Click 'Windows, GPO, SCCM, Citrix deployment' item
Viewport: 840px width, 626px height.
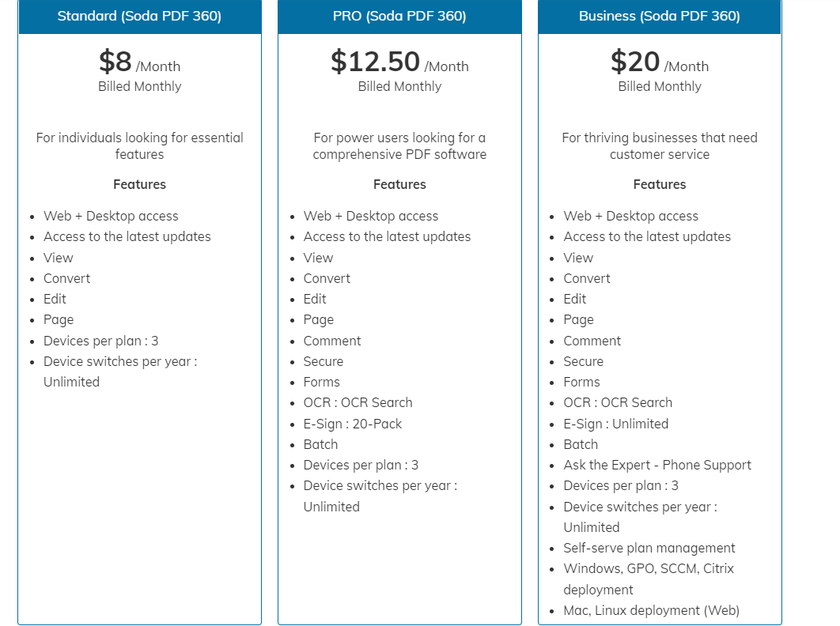[649, 579]
